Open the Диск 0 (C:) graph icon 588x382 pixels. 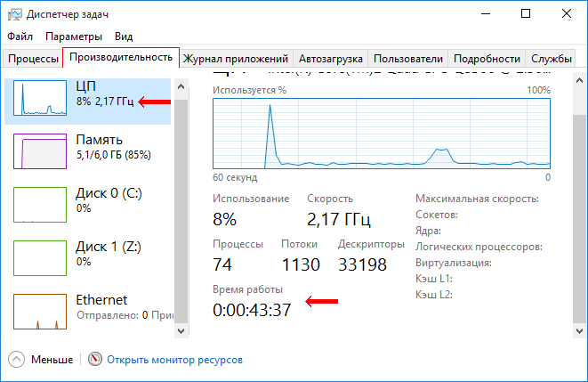click(39, 204)
